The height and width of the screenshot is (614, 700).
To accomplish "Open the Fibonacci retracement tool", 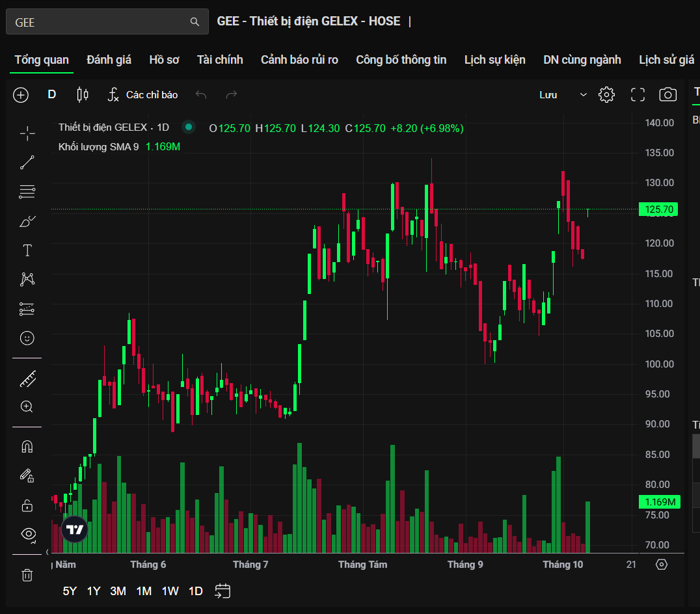I will tap(27, 192).
